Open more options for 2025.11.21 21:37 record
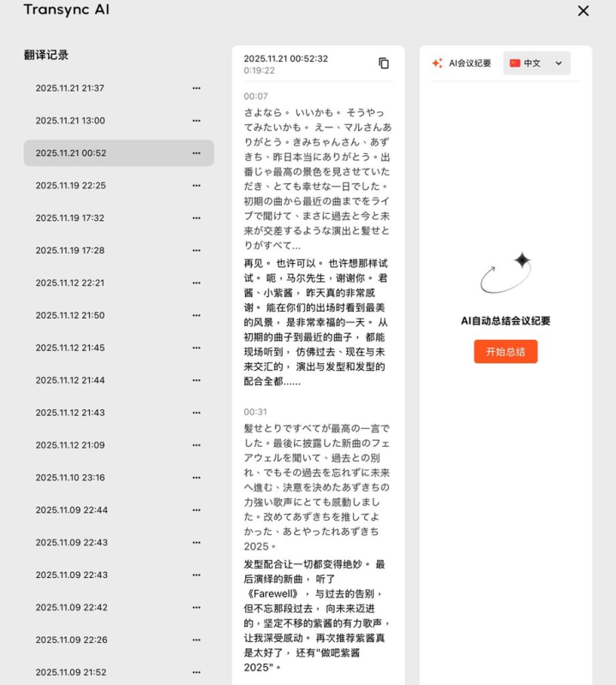 196,88
